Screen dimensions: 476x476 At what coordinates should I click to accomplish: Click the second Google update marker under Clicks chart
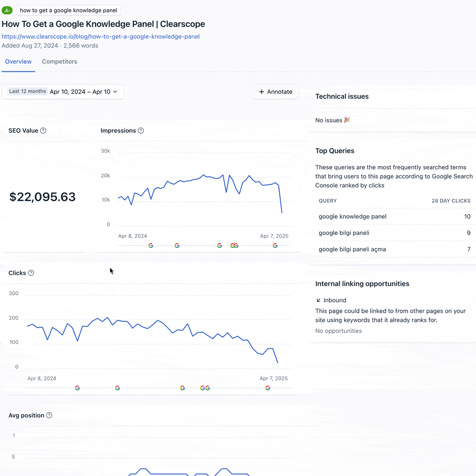(x=118, y=388)
